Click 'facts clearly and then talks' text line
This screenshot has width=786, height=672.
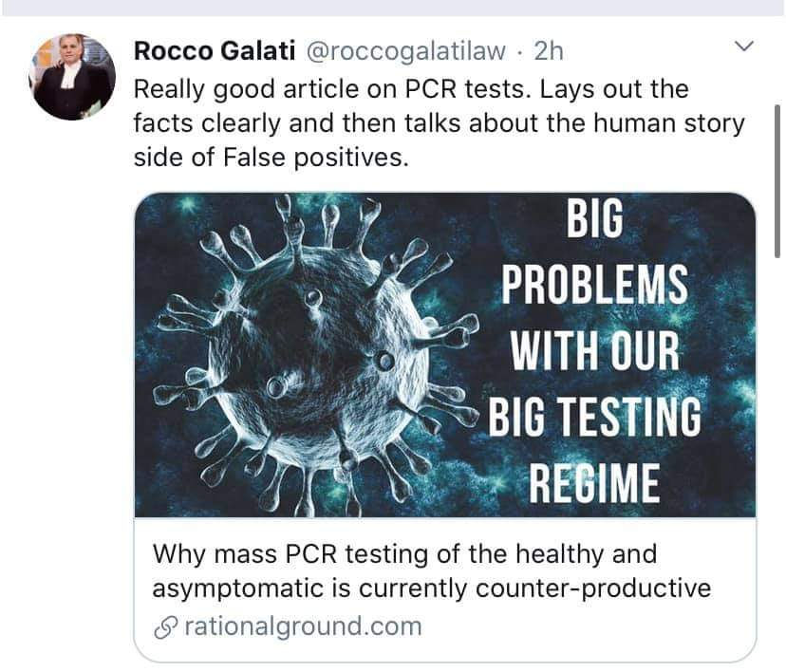pyautogui.click(x=297, y=123)
